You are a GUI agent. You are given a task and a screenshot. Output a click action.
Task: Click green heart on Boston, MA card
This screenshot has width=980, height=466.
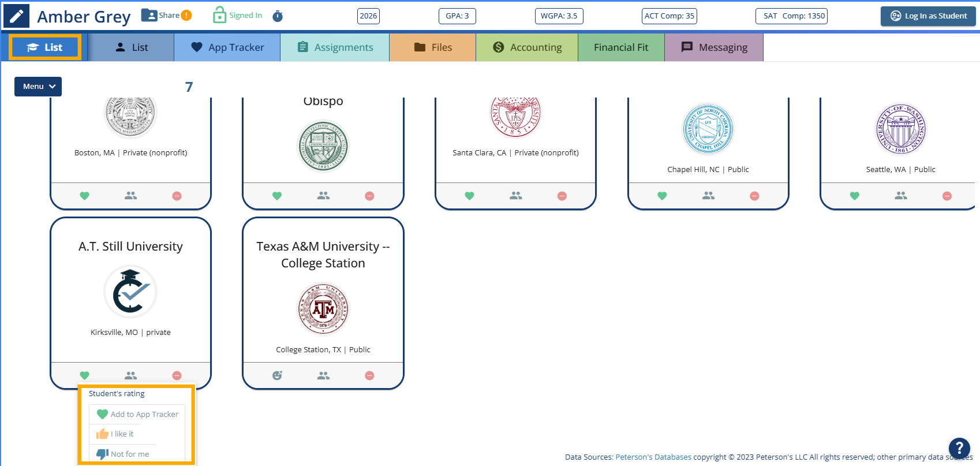pyautogui.click(x=84, y=196)
